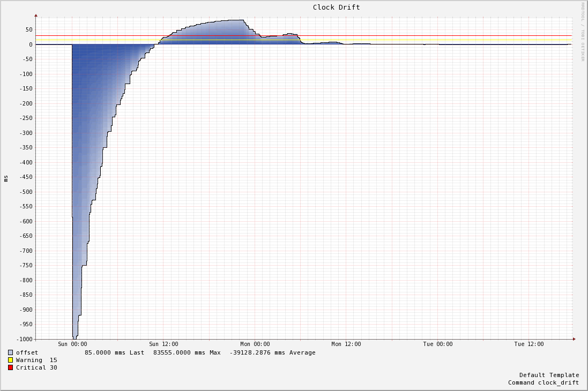Click the '-39128.2876 mms Average' value
This screenshot has width=588, height=391.
(273, 352)
